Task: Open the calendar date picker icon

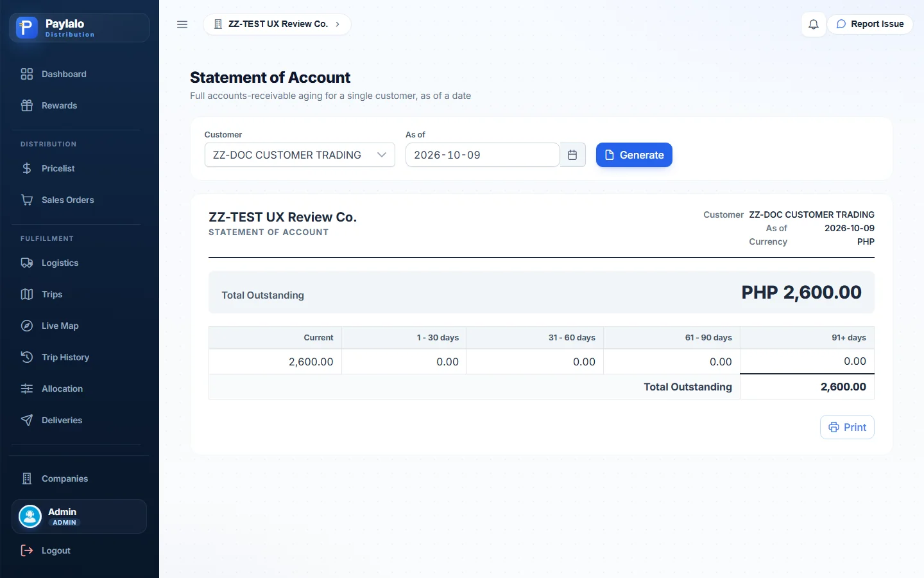Action: 572,155
